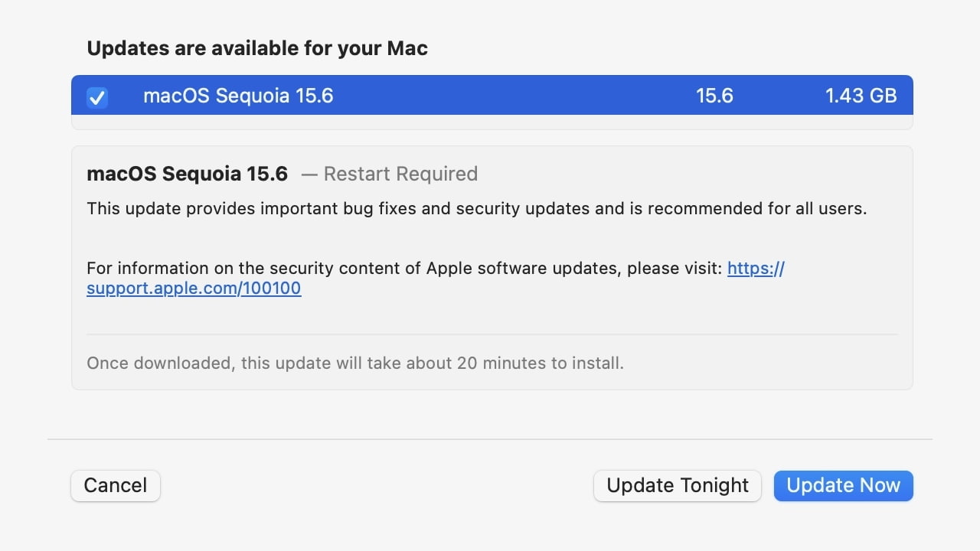Click the bug fixes and security updates description
The width and height of the screenshot is (980, 551).
pyautogui.click(x=476, y=208)
